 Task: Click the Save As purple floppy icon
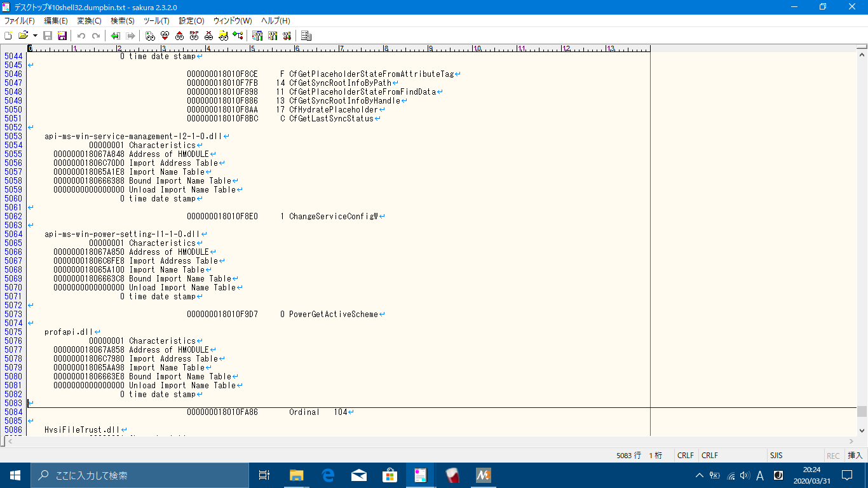pos(62,36)
